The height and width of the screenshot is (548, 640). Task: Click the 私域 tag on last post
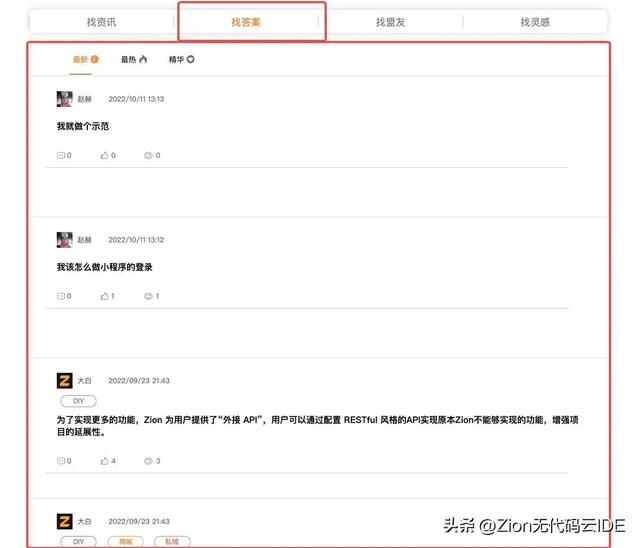[x=171, y=541]
